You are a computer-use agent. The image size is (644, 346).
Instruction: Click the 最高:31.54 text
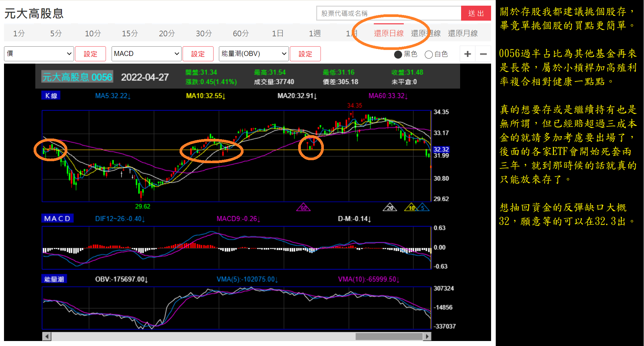270,72
